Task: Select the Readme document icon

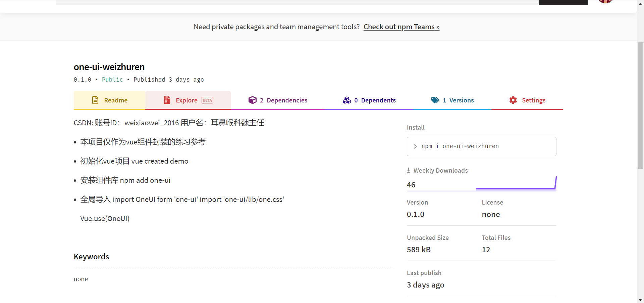Action: 95,100
